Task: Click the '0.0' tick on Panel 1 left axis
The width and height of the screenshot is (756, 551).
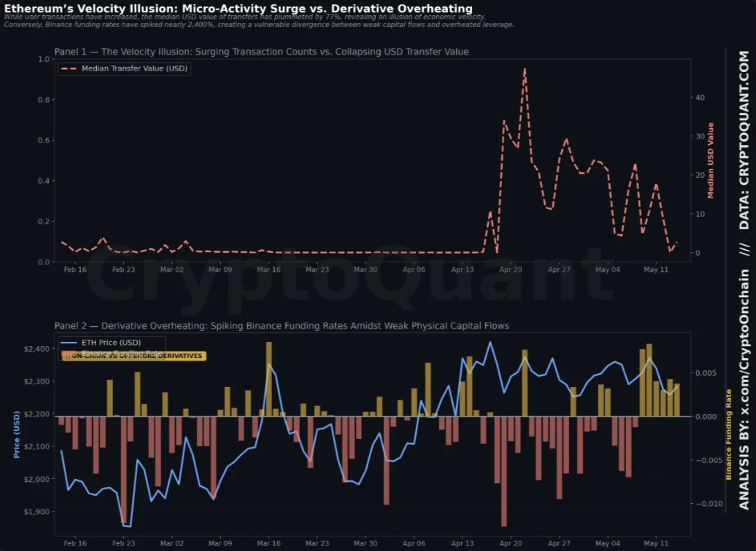Action: pyautogui.click(x=44, y=262)
